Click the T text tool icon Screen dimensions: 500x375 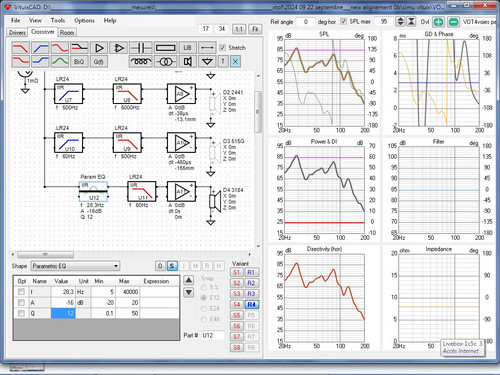[223, 61]
